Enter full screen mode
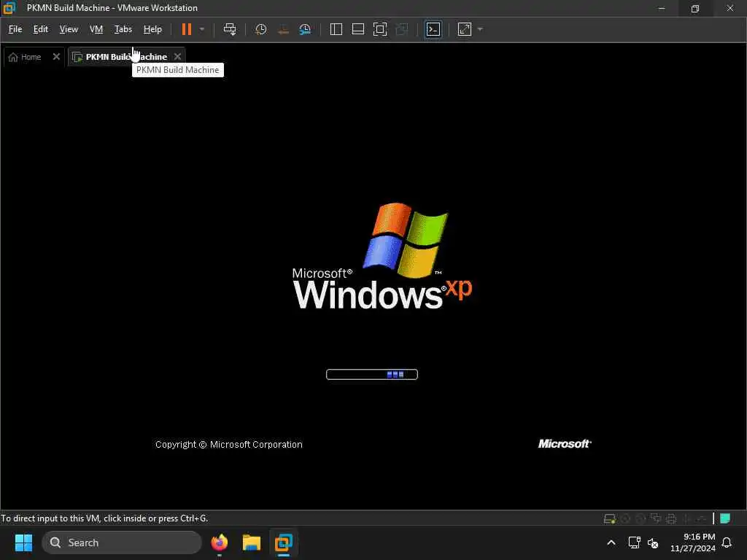 click(x=379, y=29)
